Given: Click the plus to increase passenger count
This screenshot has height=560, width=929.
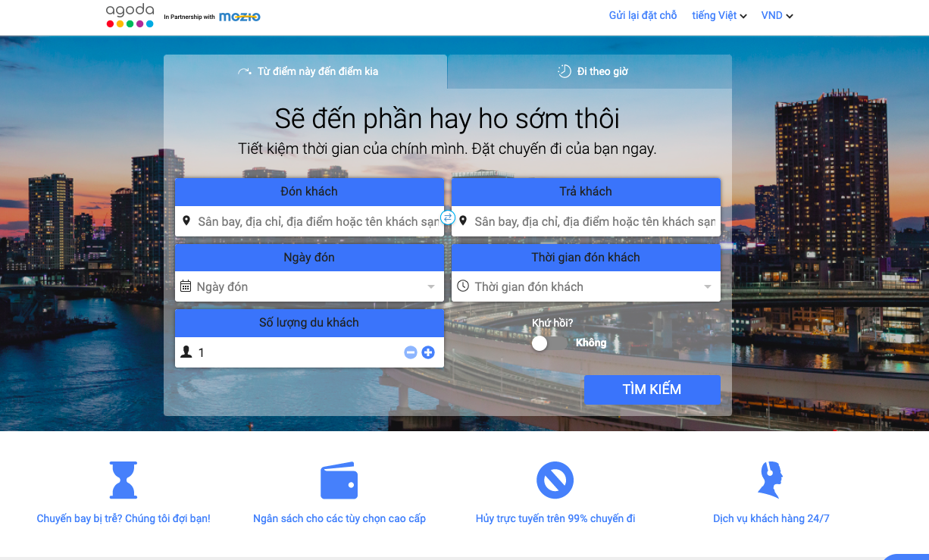Looking at the screenshot, I should coord(428,352).
